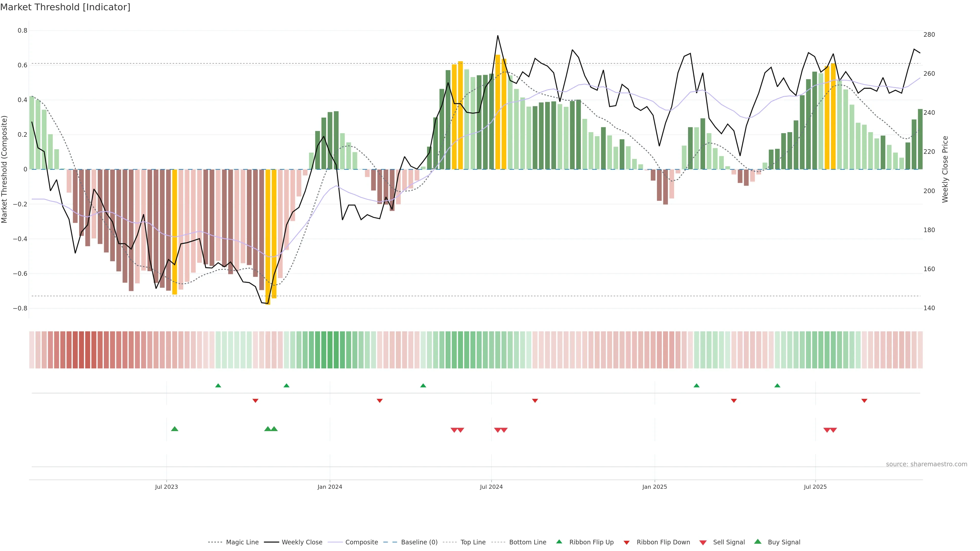Click the Market Threshold [Indicator] title

pyautogui.click(x=65, y=7)
